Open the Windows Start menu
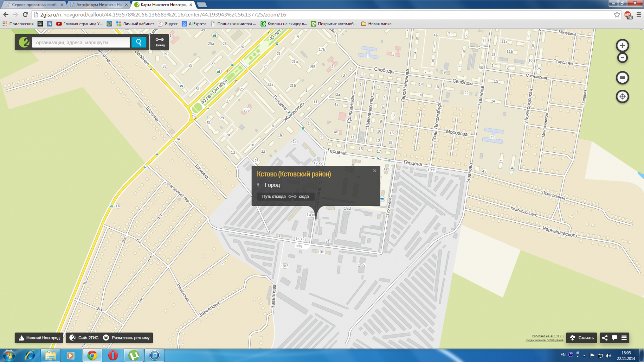Image resolution: width=644 pixels, height=362 pixels. pos(9,355)
